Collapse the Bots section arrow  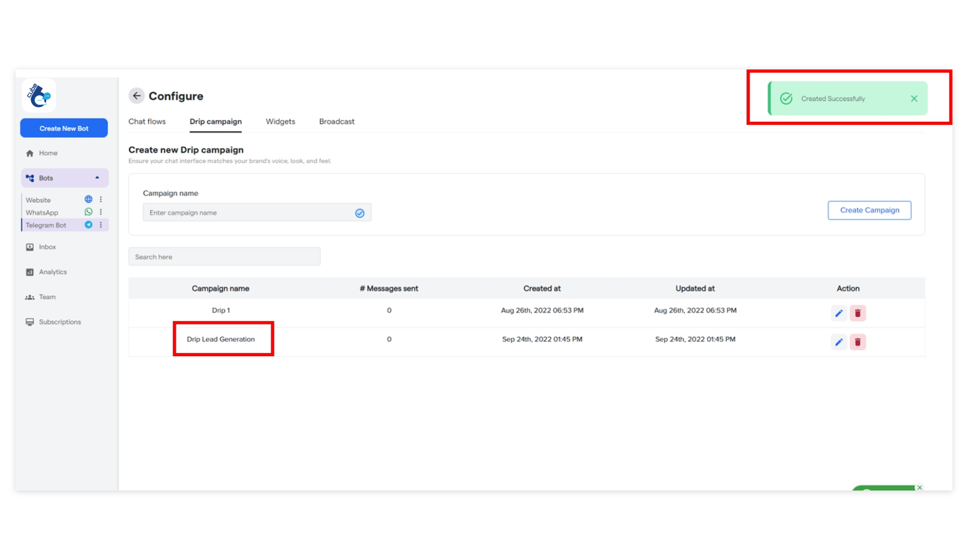pyautogui.click(x=97, y=178)
